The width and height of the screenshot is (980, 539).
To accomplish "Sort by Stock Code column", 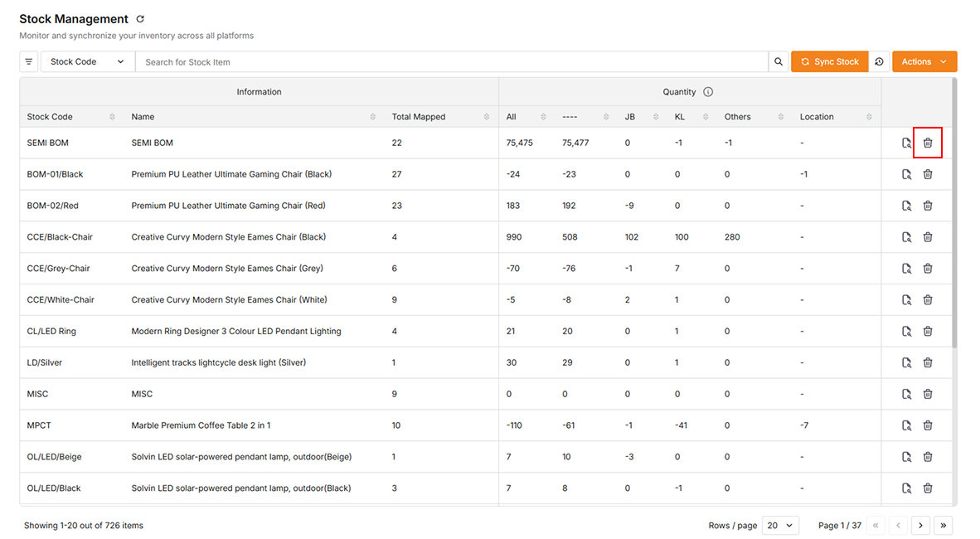I will (113, 117).
